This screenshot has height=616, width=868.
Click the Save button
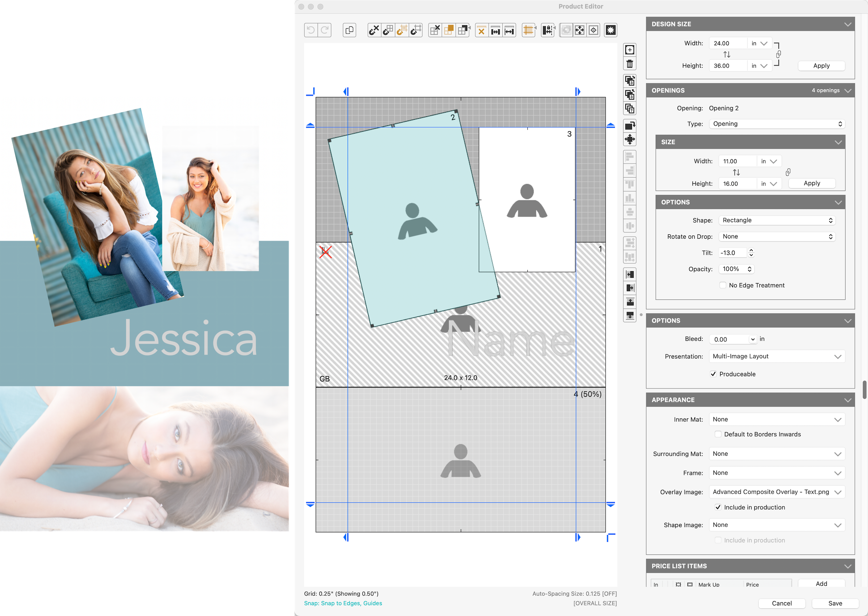[835, 603]
